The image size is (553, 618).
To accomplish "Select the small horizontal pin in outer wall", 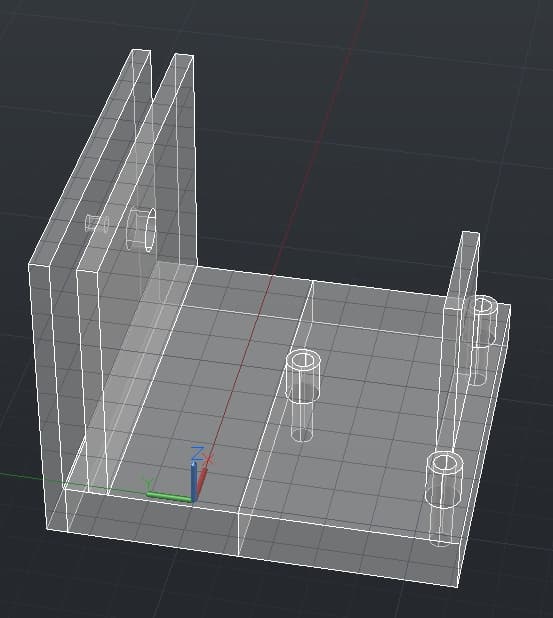I will pos(97,223).
